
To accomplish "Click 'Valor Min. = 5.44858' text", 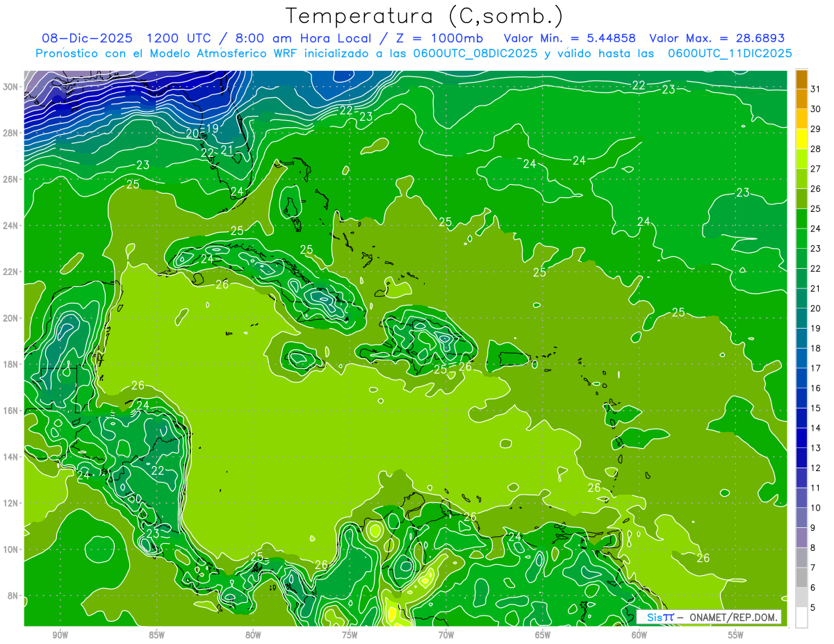I will click(x=570, y=38).
